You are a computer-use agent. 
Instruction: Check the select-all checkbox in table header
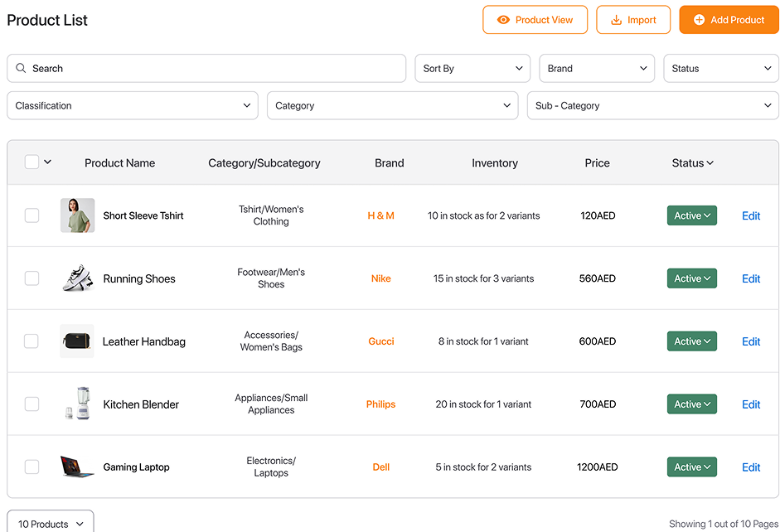click(x=31, y=162)
